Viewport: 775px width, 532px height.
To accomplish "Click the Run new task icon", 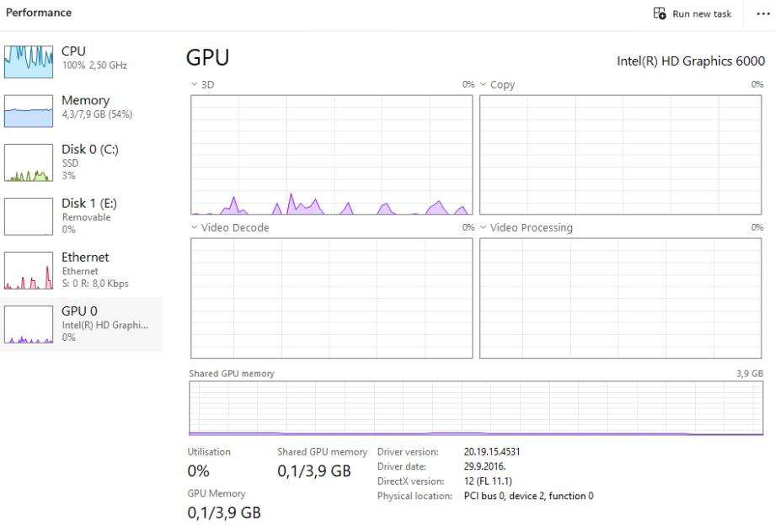I will tap(660, 13).
